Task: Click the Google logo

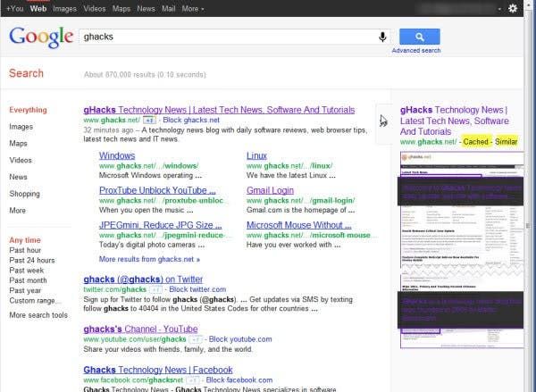Action: pyautogui.click(x=41, y=37)
